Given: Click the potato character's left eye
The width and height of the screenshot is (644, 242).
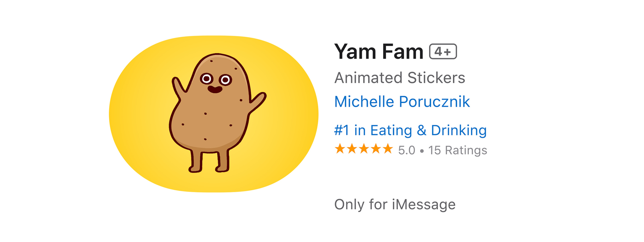Looking at the screenshot, I should pyautogui.click(x=207, y=79).
